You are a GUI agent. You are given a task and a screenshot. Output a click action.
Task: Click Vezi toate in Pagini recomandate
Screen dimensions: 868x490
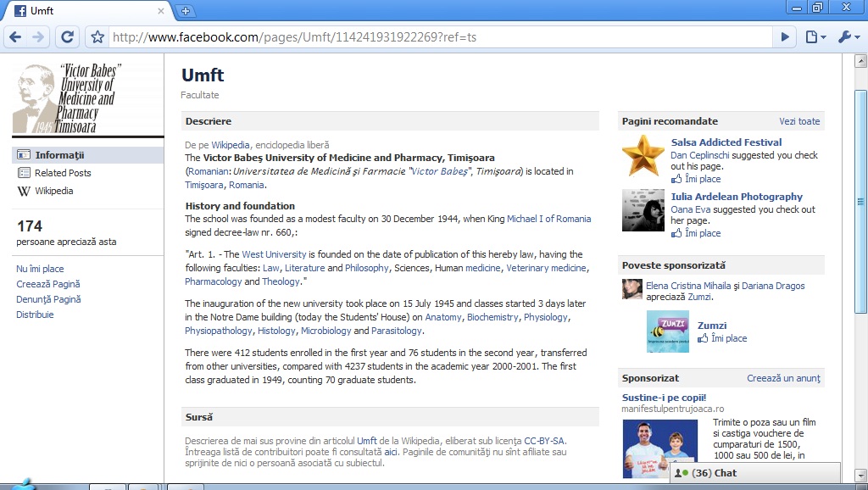799,121
